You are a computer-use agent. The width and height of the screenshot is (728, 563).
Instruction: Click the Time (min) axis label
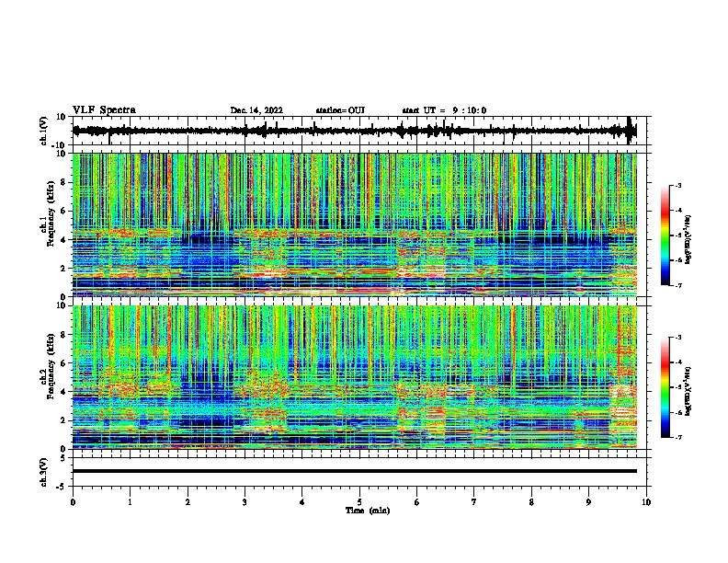point(368,511)
